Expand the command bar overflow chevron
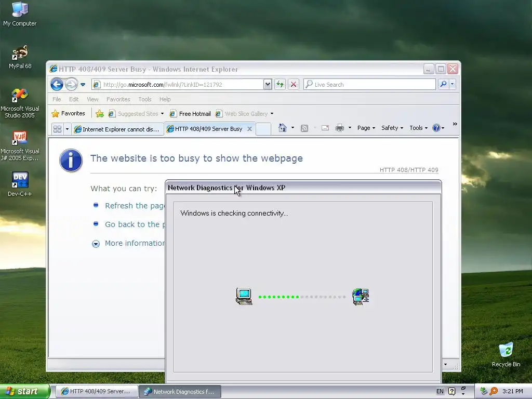 click(x=455, y=124)
